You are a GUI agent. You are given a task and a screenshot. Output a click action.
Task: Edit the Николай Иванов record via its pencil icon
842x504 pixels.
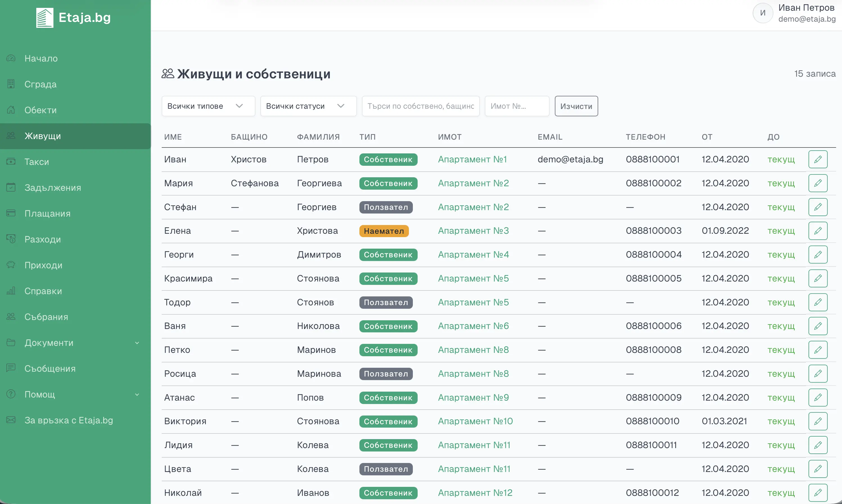(818, 492)
